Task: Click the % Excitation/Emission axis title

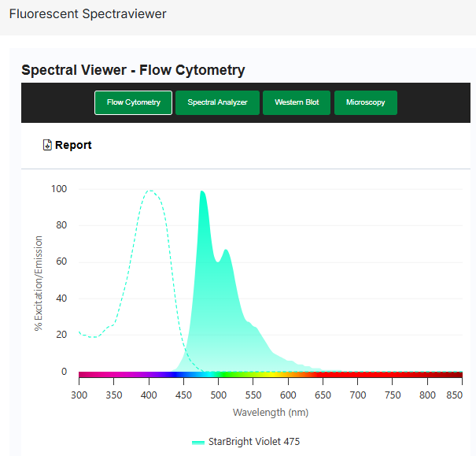Action: (x=38, y=280)
